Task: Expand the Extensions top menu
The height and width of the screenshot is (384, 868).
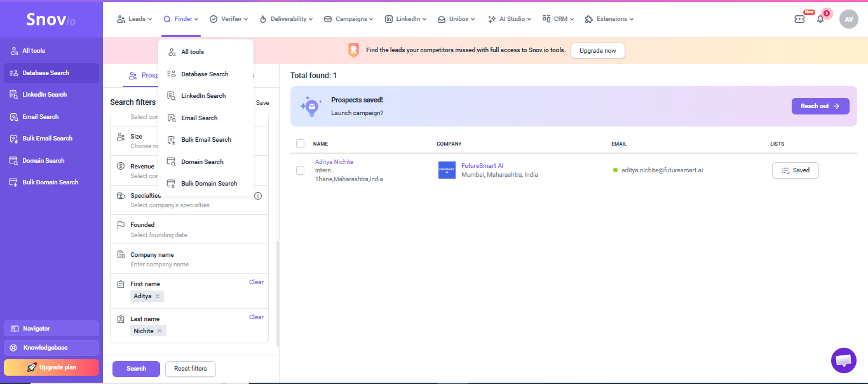Action: click(x=609, y=19)
